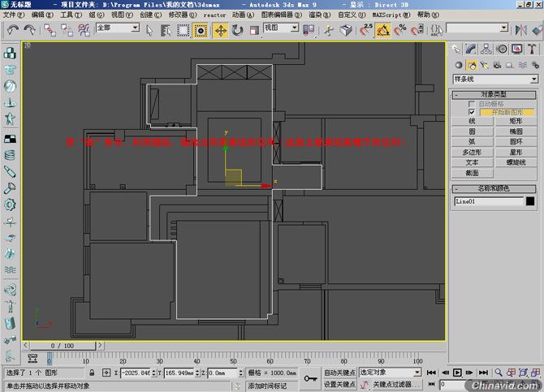Create a reactor Rigid Body Collection
The height and width of the screenshot is (392, 544).
coord(10,53)
